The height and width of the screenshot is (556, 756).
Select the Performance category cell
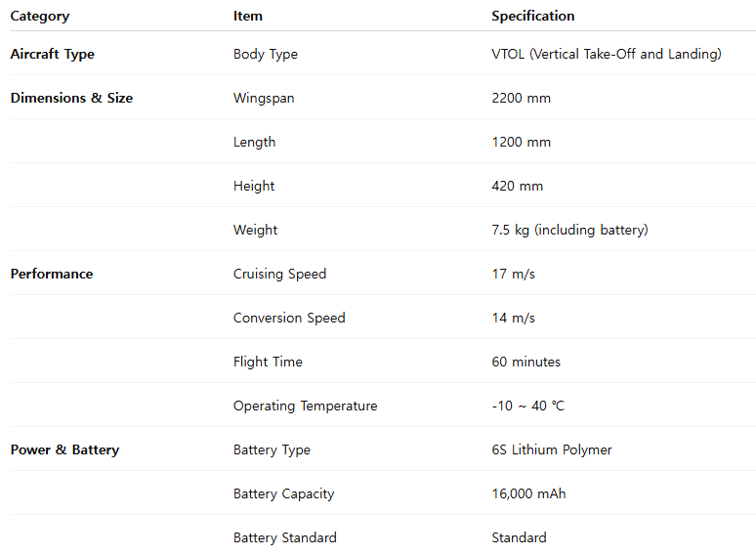pos(52,274)
